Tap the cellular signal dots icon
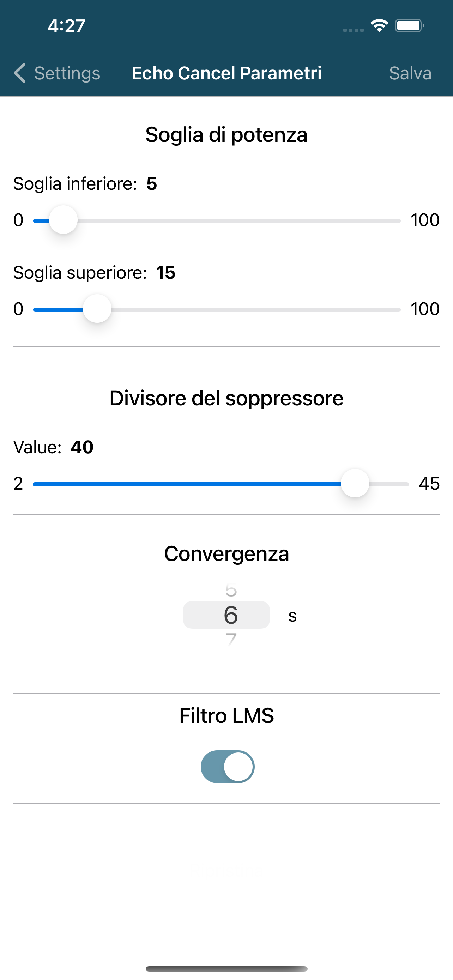453x980 pixels. click(354, 30)
